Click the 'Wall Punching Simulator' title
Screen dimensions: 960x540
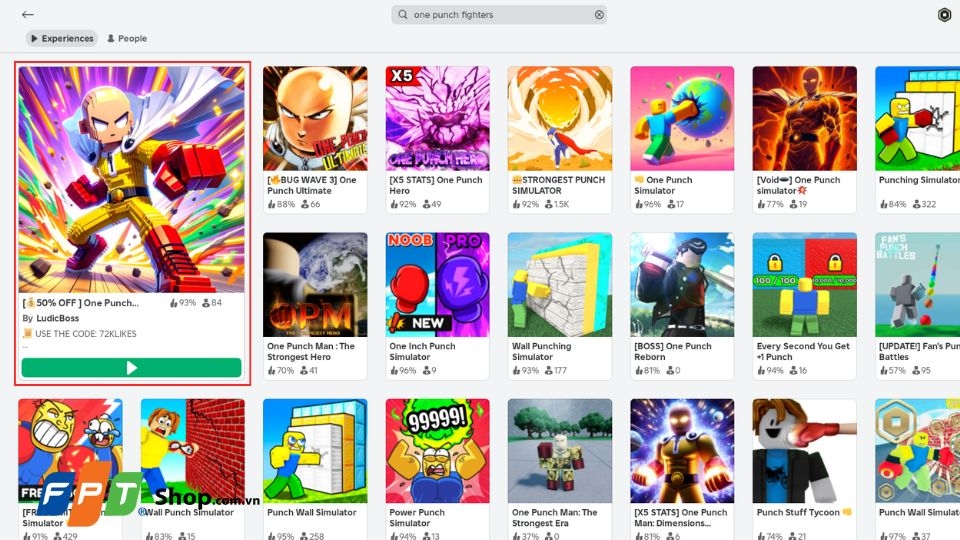(542, 351)
